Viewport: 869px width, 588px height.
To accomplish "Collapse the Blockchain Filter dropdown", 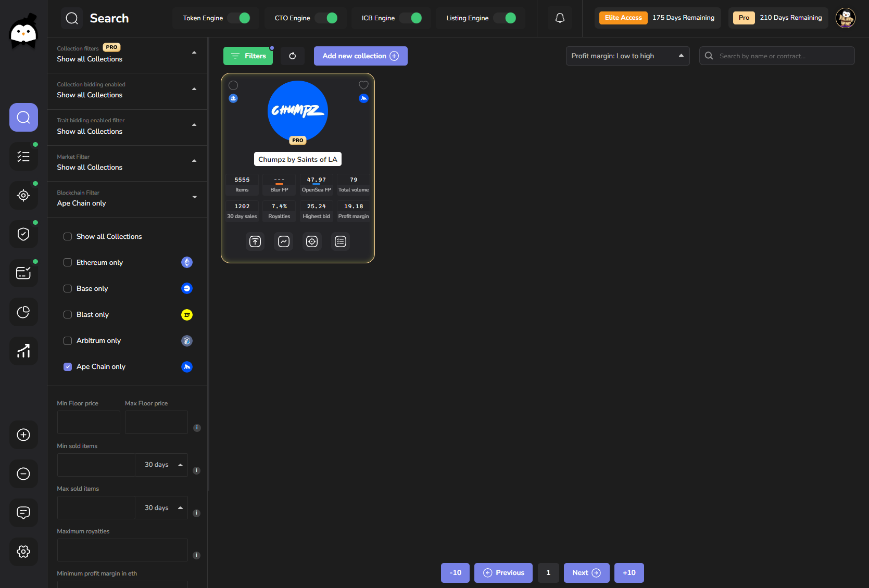I will [x=127, y=198].
